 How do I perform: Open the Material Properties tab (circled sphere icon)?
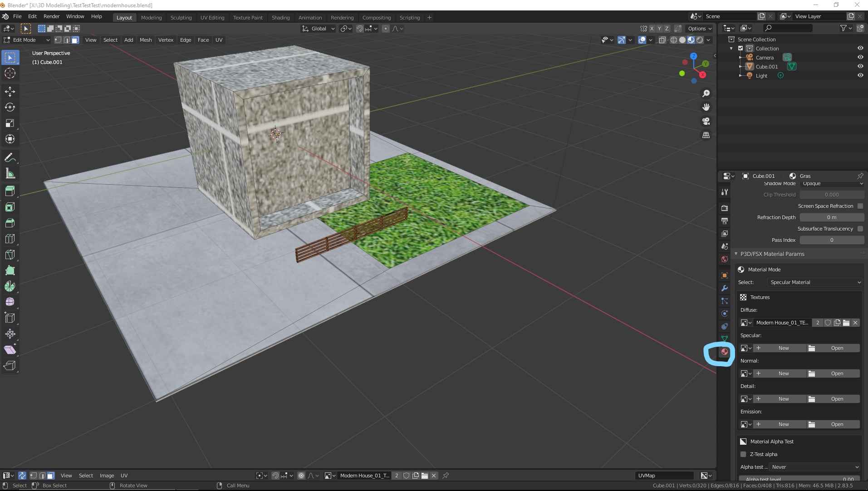pyautogui.click(x=724, y=352)
